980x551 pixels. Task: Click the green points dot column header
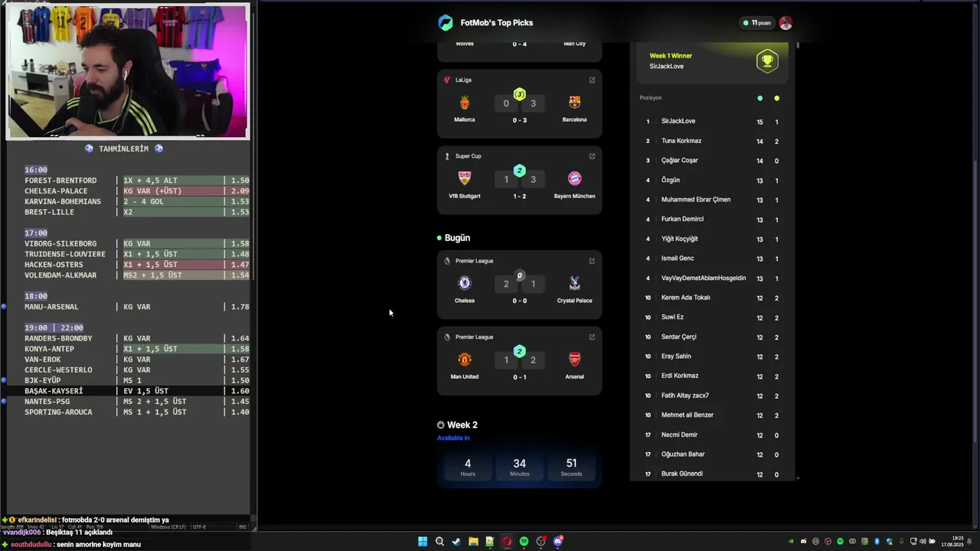[759, 98]
